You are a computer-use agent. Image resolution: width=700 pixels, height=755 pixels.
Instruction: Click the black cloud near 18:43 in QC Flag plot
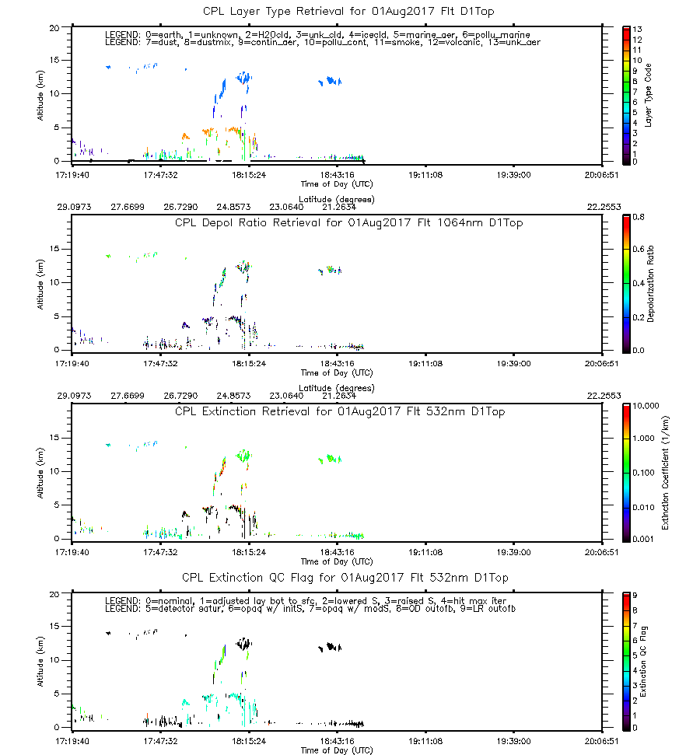click(x=331, y=647)
